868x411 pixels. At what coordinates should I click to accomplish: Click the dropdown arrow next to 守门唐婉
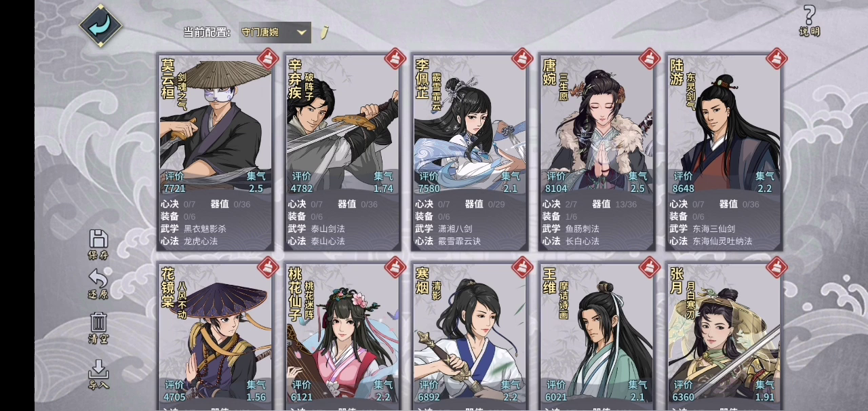pyautogui.click(x=302, y=32)
